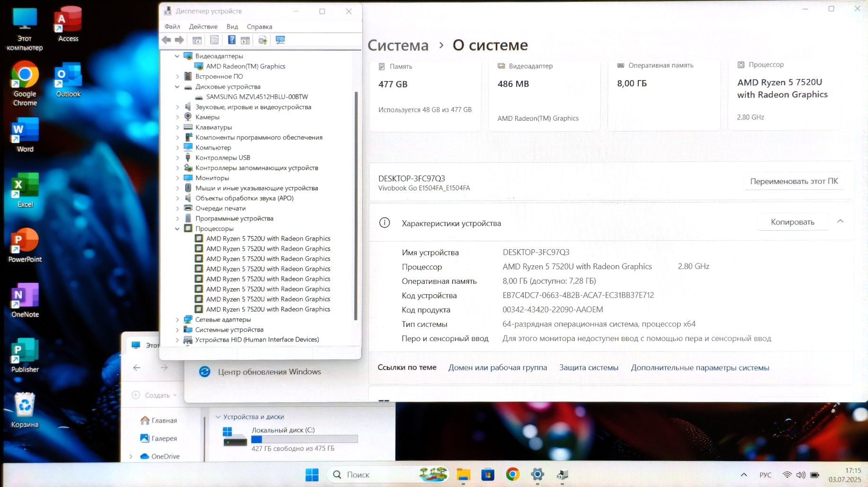
Task: Open File Explorer from the taskbar
Action: (463, 475)
